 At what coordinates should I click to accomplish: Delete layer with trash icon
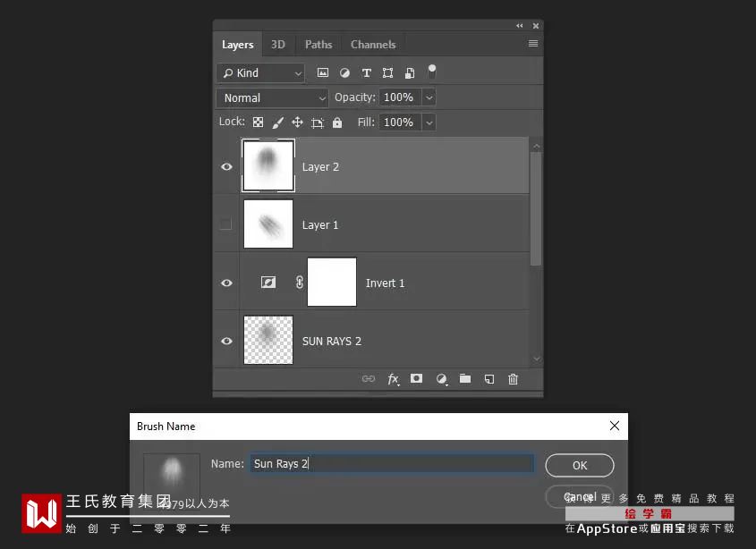click(513, 379)
